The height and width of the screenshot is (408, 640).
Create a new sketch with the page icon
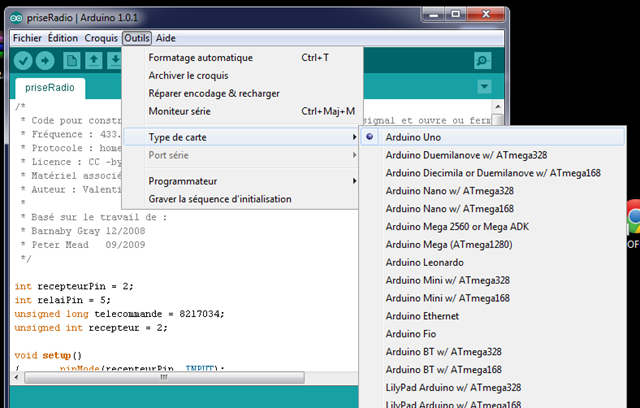click(x=72, y=61)
